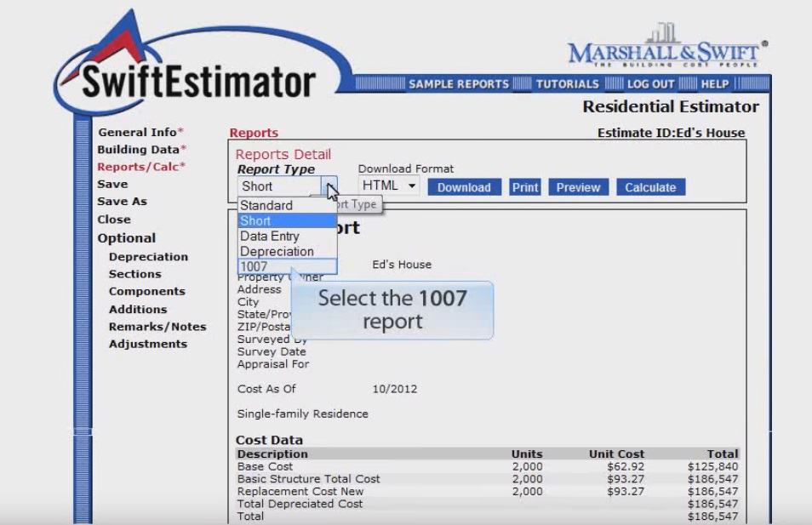Select Data Entry report type

point(288,236)
